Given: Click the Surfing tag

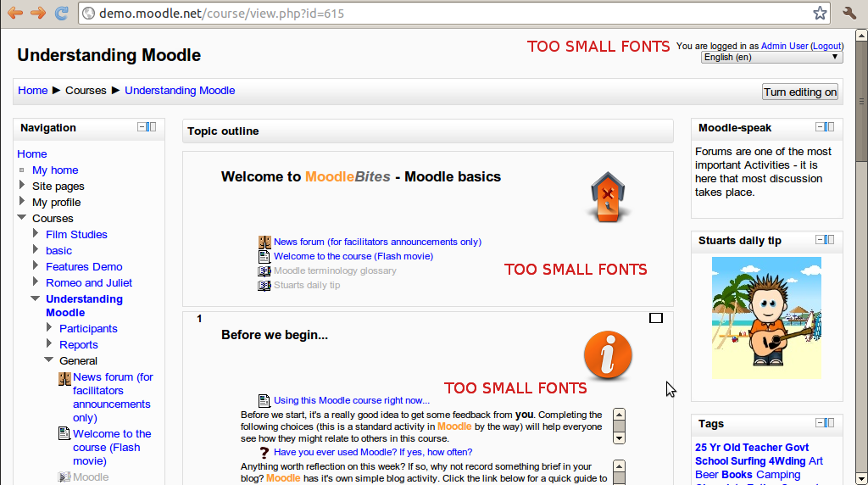Looking at the screenshot, I should pyautogui.click(x=748, y=461).
